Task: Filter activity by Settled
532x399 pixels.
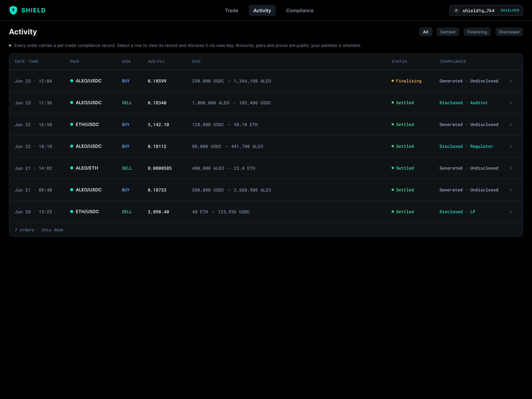Action: [448, 32]
